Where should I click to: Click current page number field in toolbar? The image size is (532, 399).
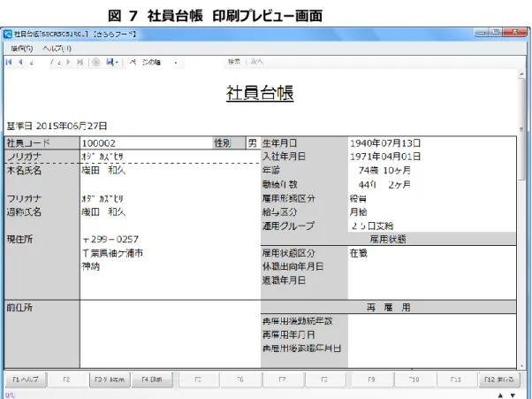[x=37, y=62]
